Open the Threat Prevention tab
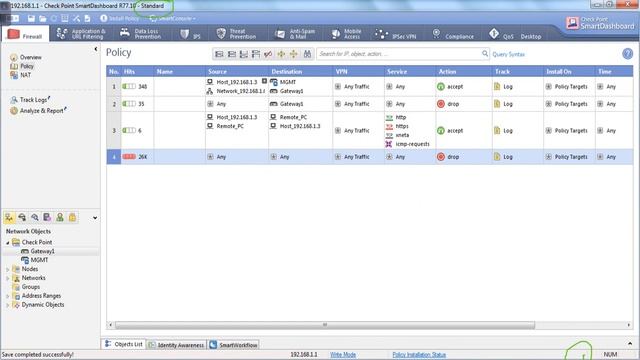Viewport: 640px width, 360px height. (x=236, y=34)
